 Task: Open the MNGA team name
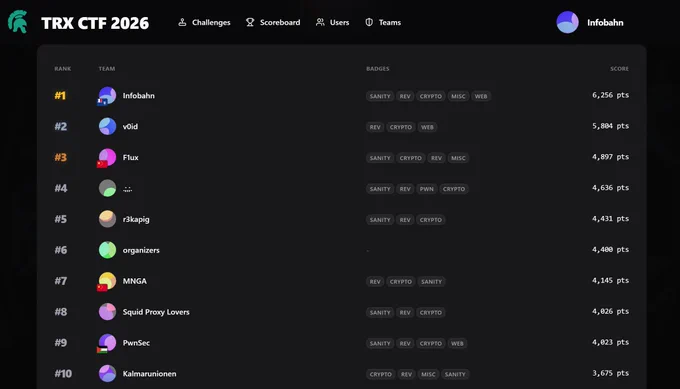point(134,281)
